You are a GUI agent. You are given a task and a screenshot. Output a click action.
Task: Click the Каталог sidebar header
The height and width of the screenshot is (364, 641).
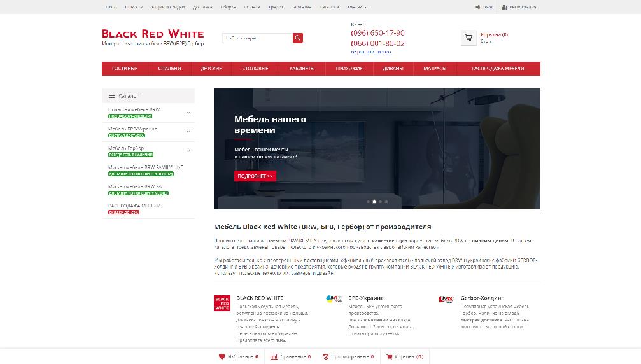[148, 96]
